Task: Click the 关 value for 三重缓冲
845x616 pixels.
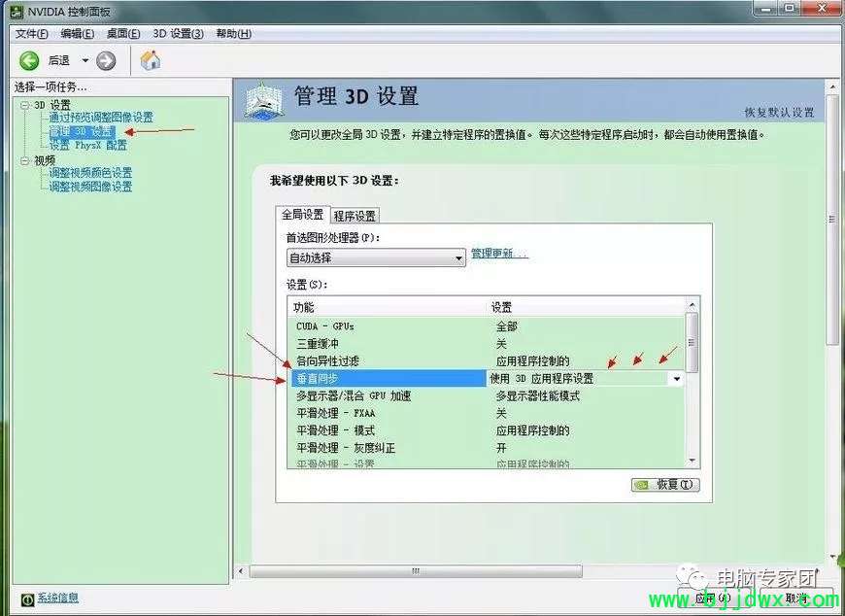Action: [x=501, y=343]
